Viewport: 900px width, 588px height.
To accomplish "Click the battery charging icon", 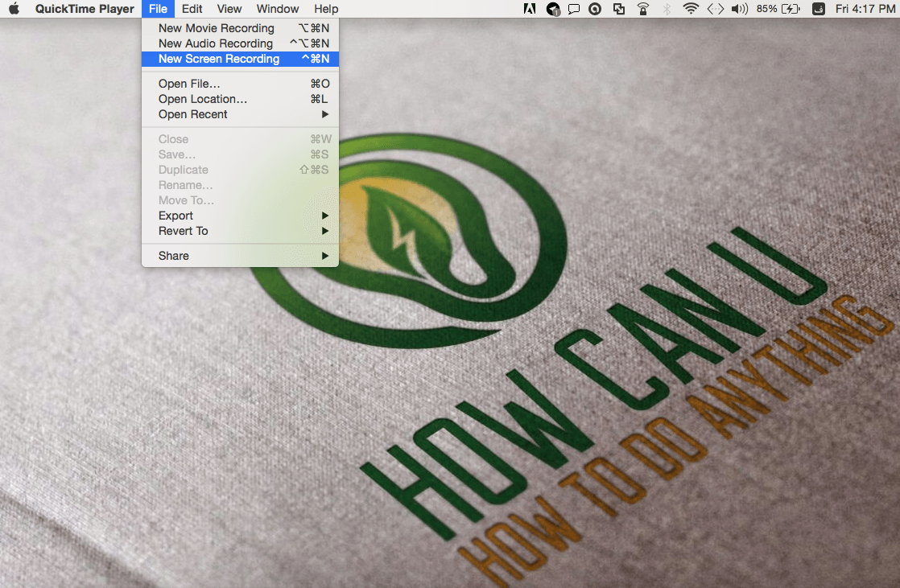I will tap(791, 9).
